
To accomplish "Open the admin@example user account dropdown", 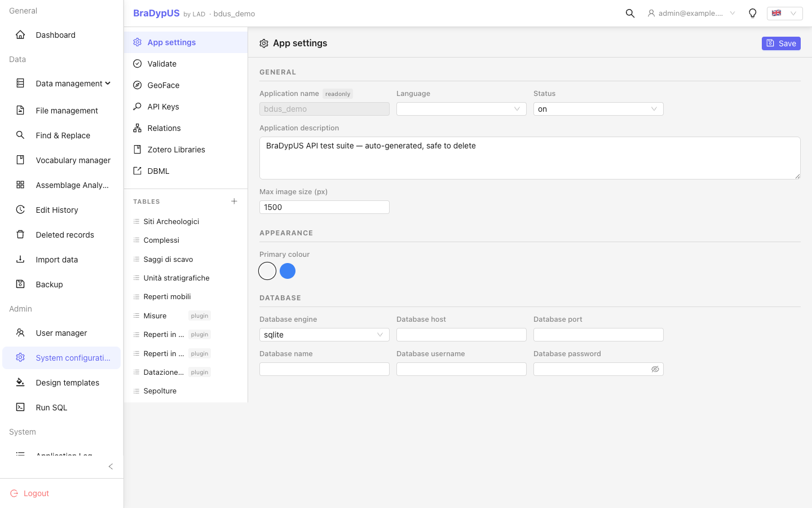I will 691,14.
